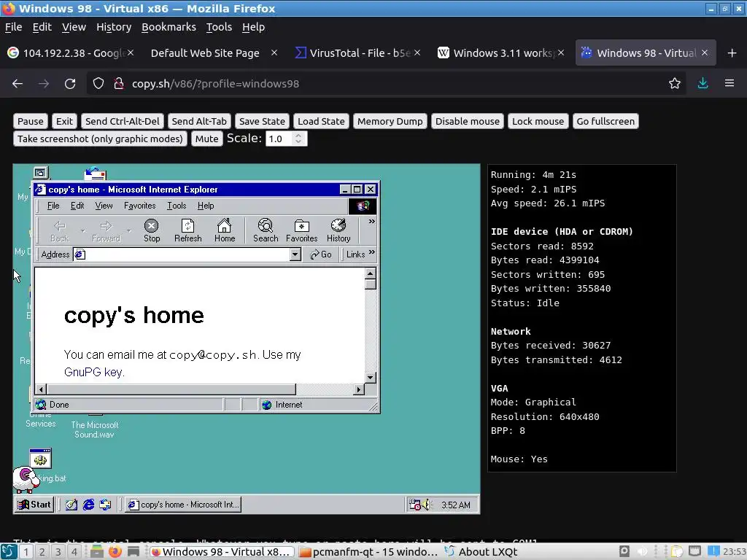747x560 pixels.
Task: Click the Pause emulator button
Action: [x=31, y=122]
